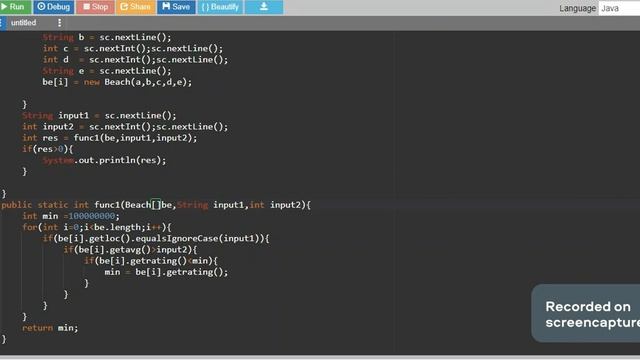Click the Run button
Image resolution: width=640 pixels, height=360 pixels.
tap(15, 7)
